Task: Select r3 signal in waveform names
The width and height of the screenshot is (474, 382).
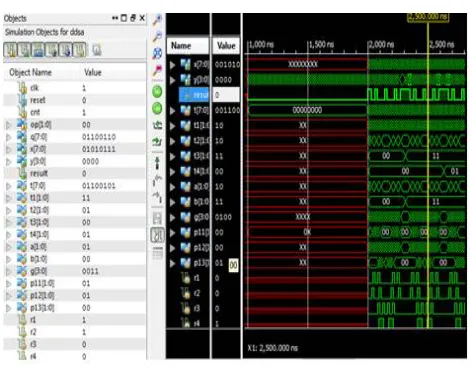Action: pyautogui.click(x=197, y=309)
